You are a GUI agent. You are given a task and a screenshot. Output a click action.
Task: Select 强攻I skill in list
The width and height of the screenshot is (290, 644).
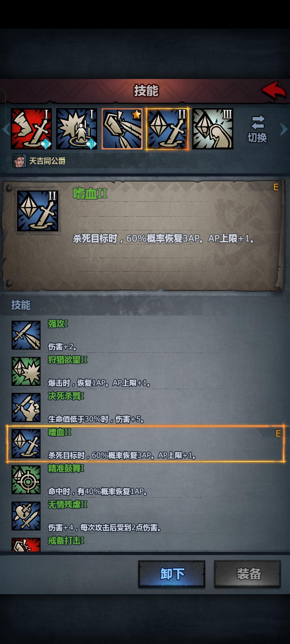145,335
